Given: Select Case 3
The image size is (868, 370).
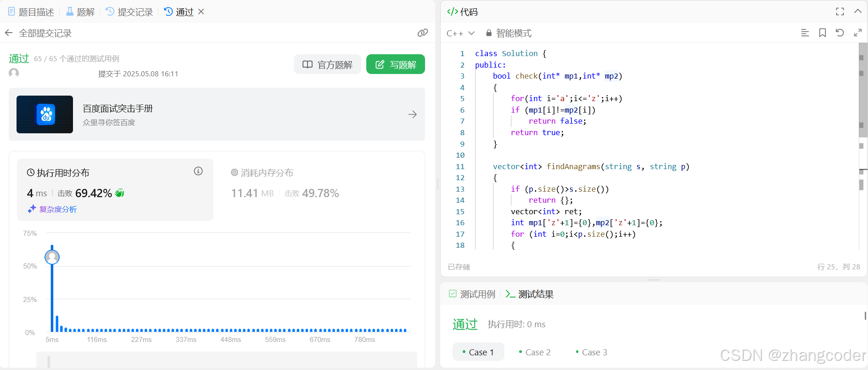Looking at the screenshot, I should [x=591, y=352].
